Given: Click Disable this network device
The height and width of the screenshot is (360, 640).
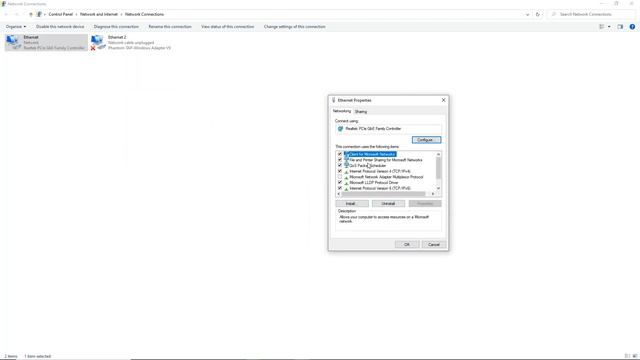Looking at the screenshot, I should (60, 27).
